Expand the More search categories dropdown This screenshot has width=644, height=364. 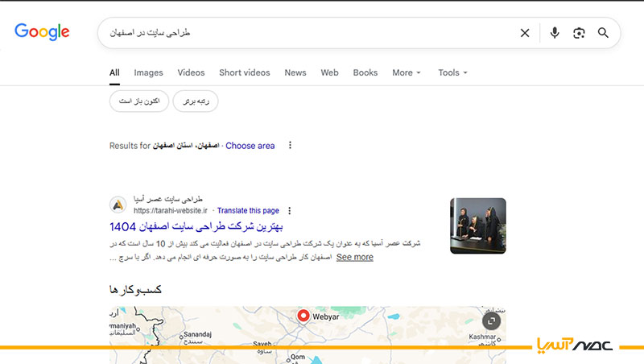coord(407,72)
